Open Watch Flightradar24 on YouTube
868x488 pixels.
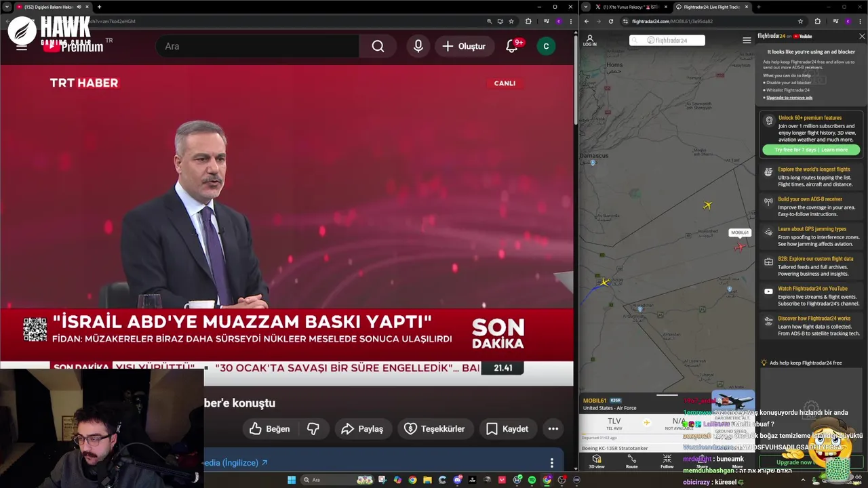811,296
